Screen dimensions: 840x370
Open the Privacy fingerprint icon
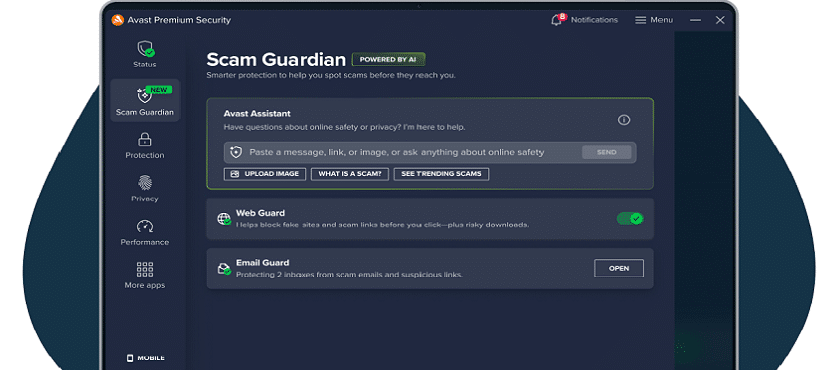click(145, 183)
